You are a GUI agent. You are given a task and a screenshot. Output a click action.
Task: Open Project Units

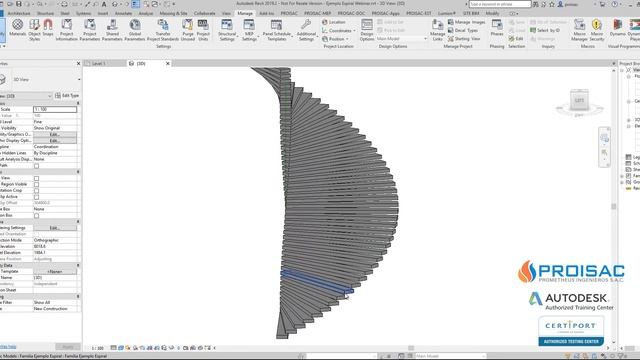(203, 29)
